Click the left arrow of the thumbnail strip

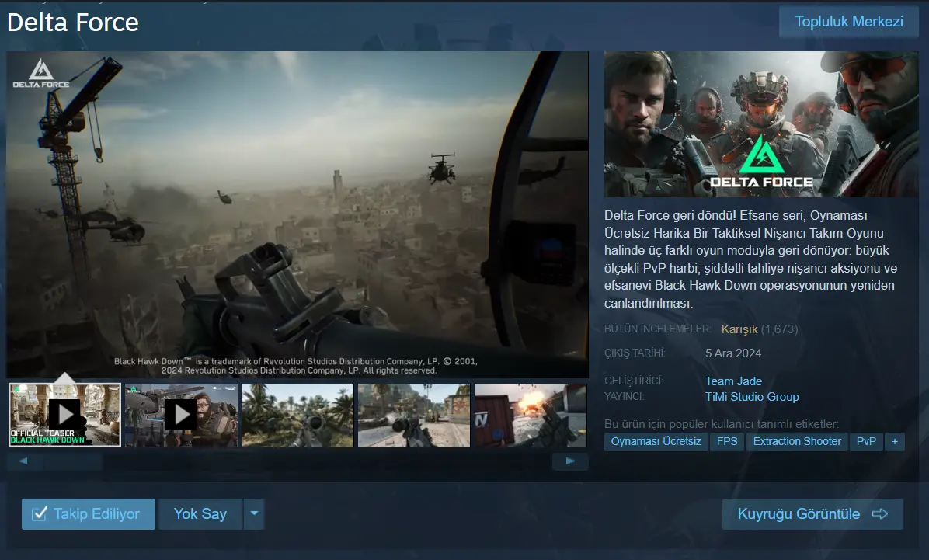pos(24,461)
